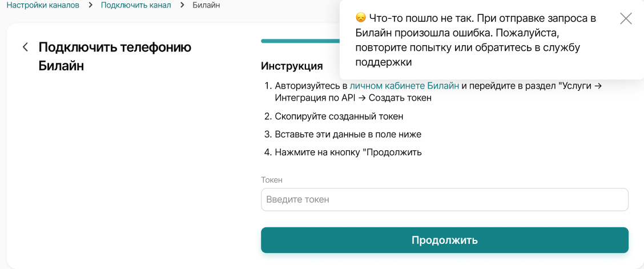Open the Настройки каналов breadcrumb
The height and width of the screenshot is (269, 644).
point(43,5)
